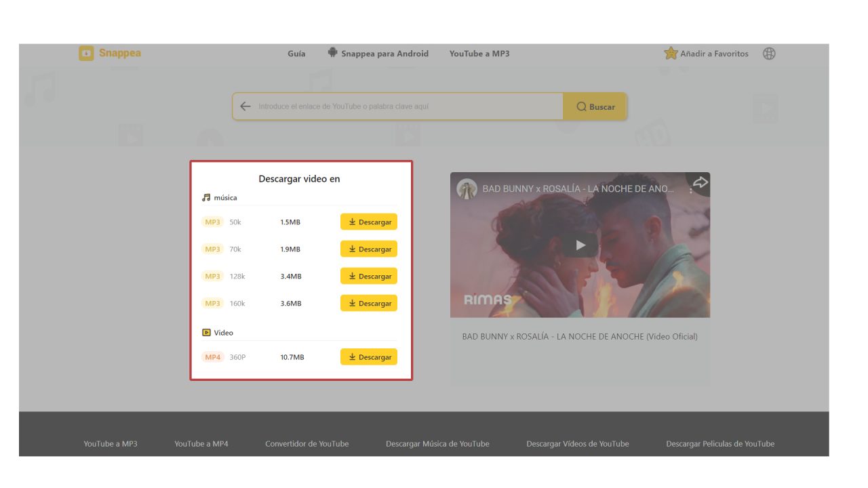Open footer link YouTube a MP4
This screenshot has height=488, width=868.
pyautogui.click(x=201, y=444)
